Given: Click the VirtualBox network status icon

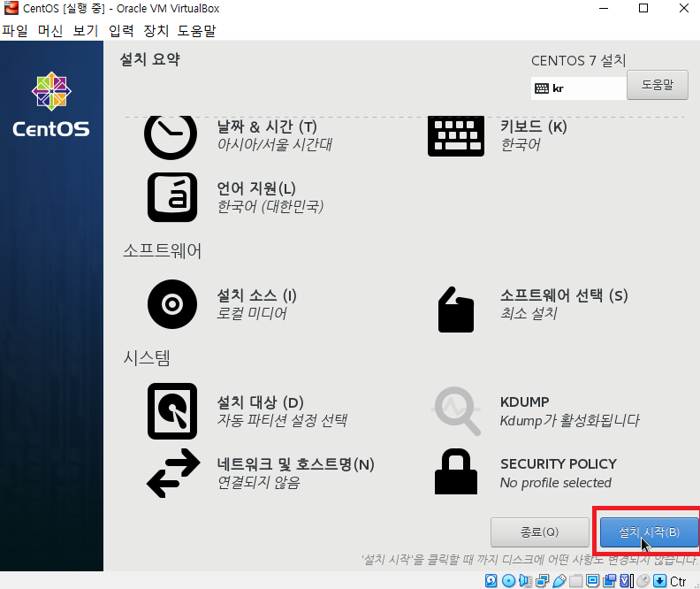Looking at the screenshot, I should click(x=543, y=580).
